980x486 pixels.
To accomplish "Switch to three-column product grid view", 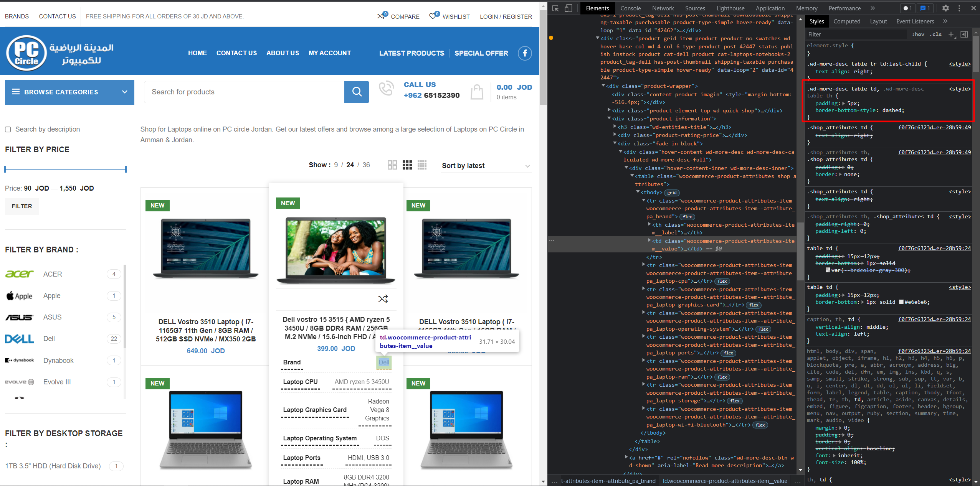I will click(407, 165).
